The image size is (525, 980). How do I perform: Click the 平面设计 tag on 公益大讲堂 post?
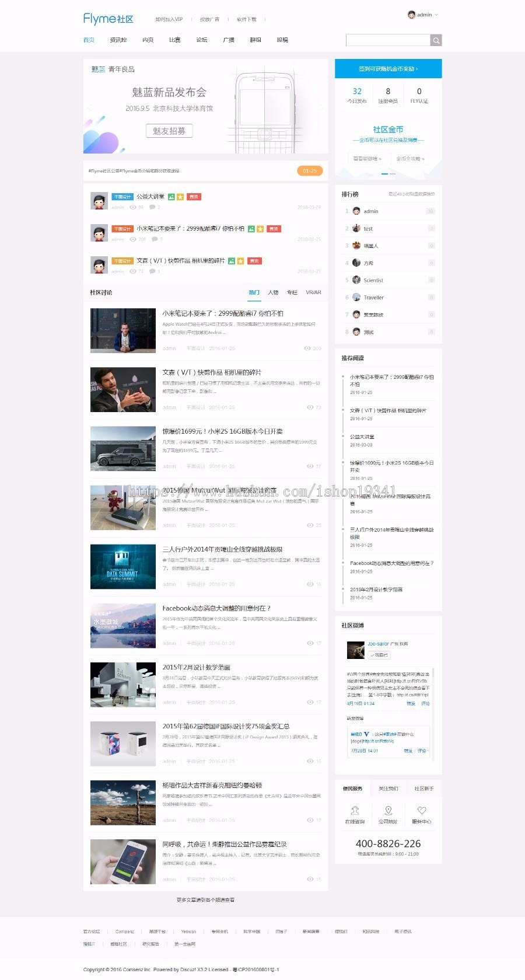tap(123, 197)
